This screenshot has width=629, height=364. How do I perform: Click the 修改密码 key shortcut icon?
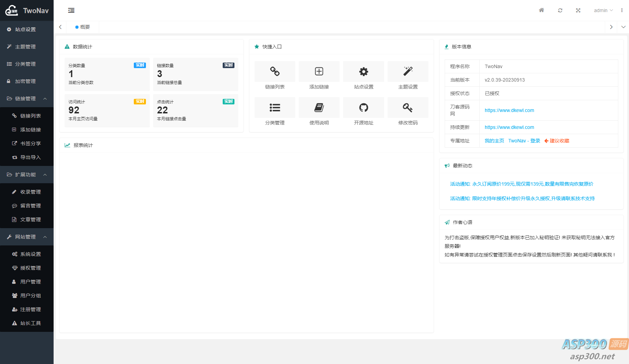coord(408,108)
